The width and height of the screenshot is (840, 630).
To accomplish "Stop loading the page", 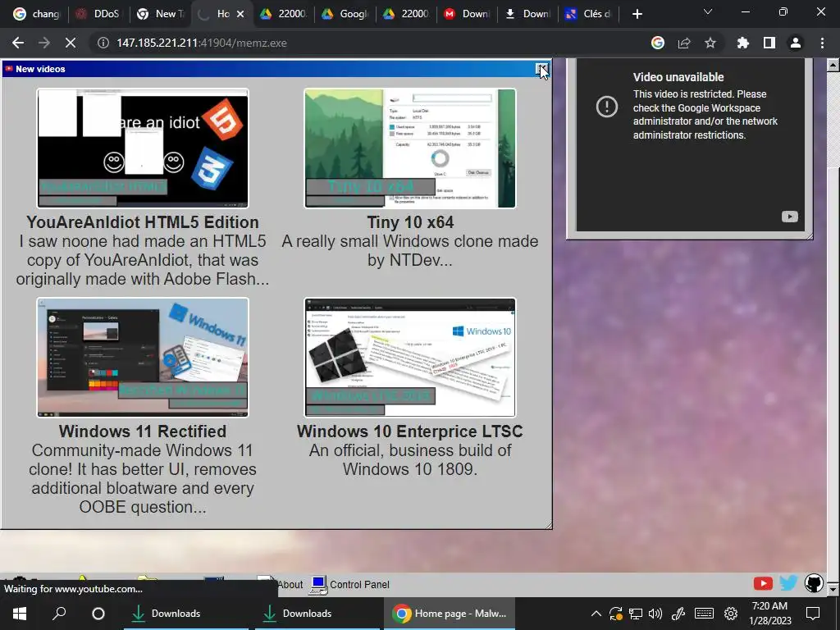I will coord(71,43).
